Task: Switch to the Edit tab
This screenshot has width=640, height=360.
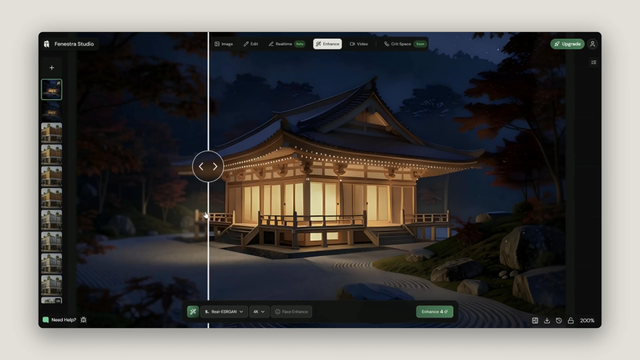Action: click(x=251, y=44)
